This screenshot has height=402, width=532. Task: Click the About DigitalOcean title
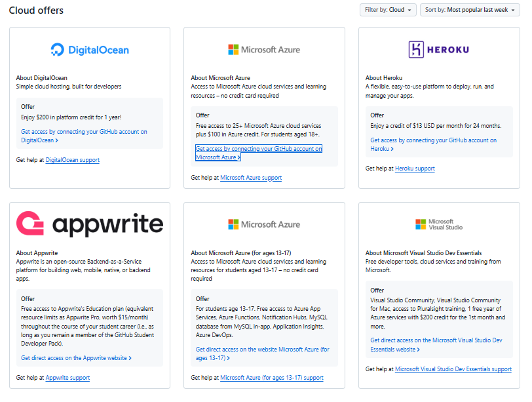click(x=42, y=78)
